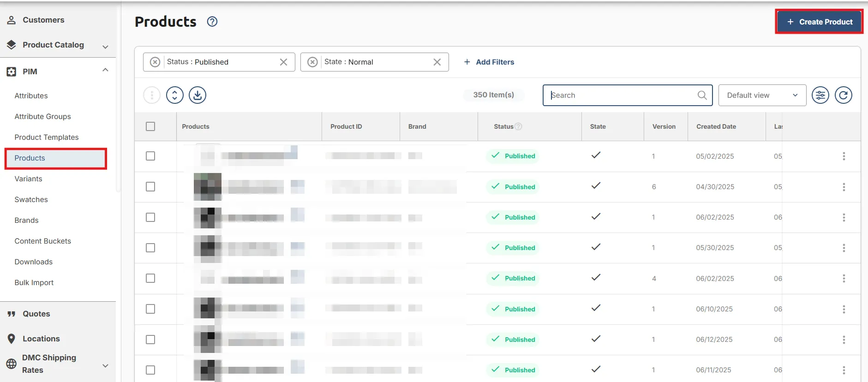Open Content Buckets in sidebar

click(43, 241)
